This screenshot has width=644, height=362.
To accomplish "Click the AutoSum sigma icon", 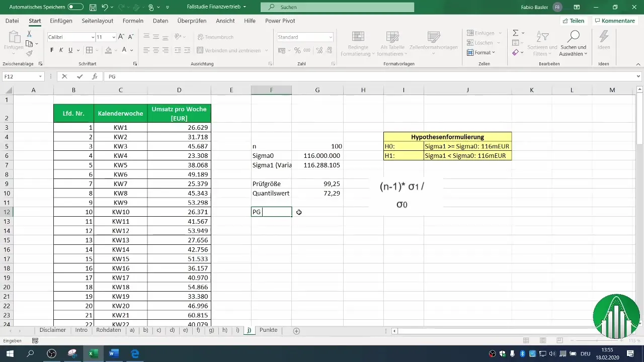I will click(x=516, y=33).
